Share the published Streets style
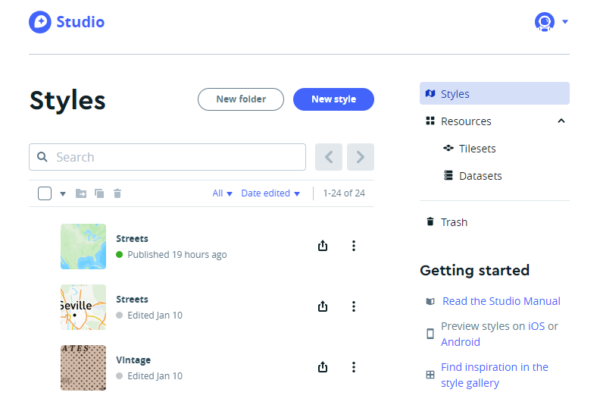The height and width of the screenshot is (402, 600). (x=323, y=246)
